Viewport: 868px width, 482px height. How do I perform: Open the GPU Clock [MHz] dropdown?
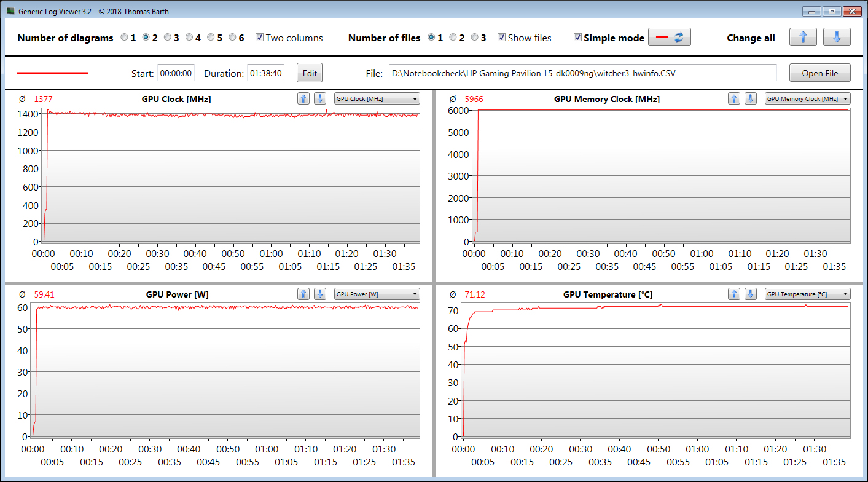point(377,99)
